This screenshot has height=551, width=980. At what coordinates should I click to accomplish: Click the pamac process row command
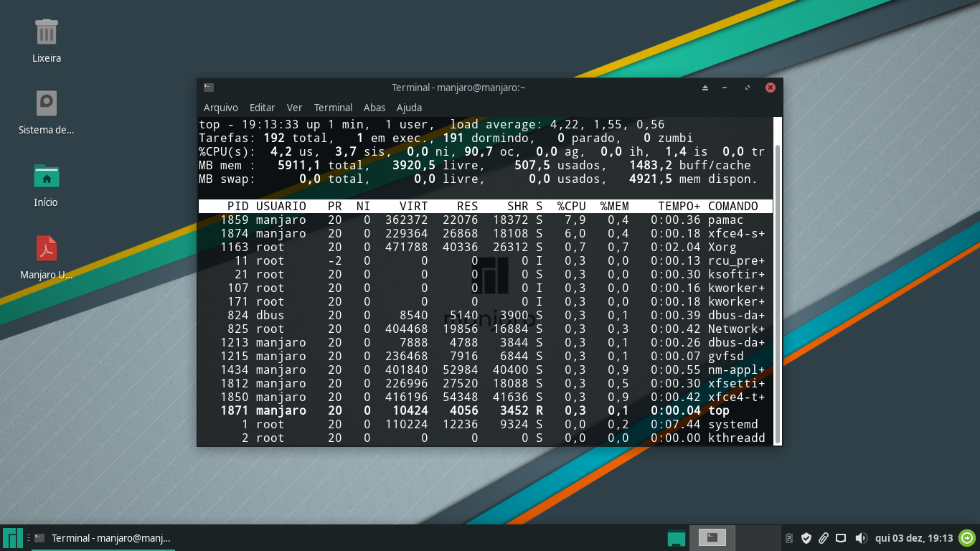tap(726, 220)
